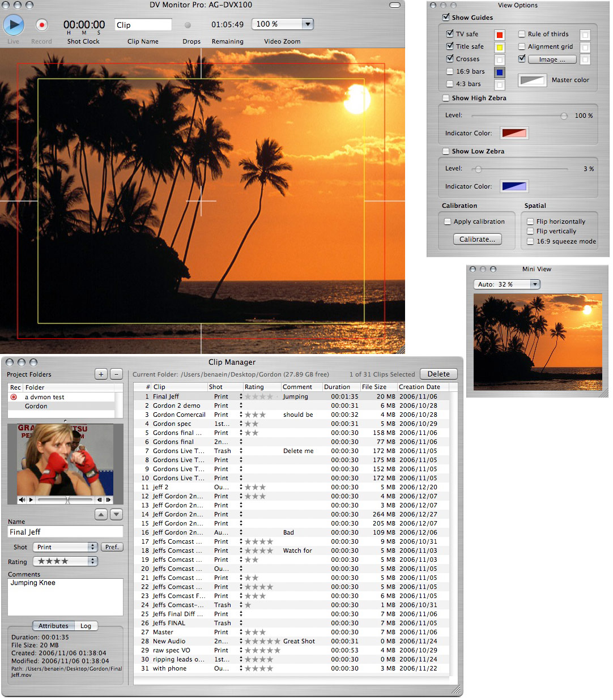Click the blue Live play button
This screenshot has width=613, height=700.
[x=14, y=25]
